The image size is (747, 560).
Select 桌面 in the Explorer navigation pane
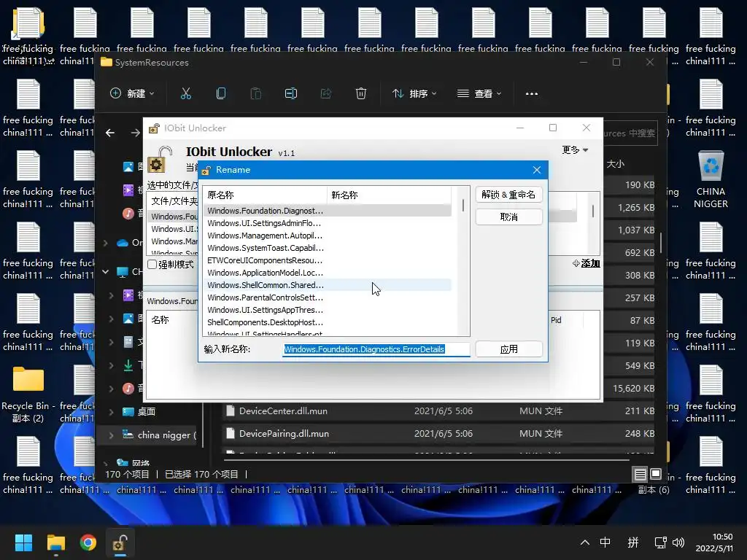point(146,412)
